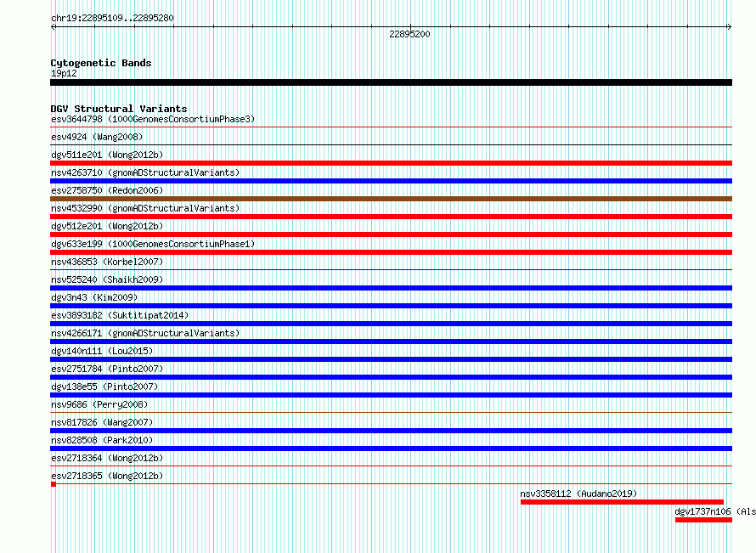
Task: Click the brown bar under esv2758750
Action: pyautogui.click(x=391, y=199)
